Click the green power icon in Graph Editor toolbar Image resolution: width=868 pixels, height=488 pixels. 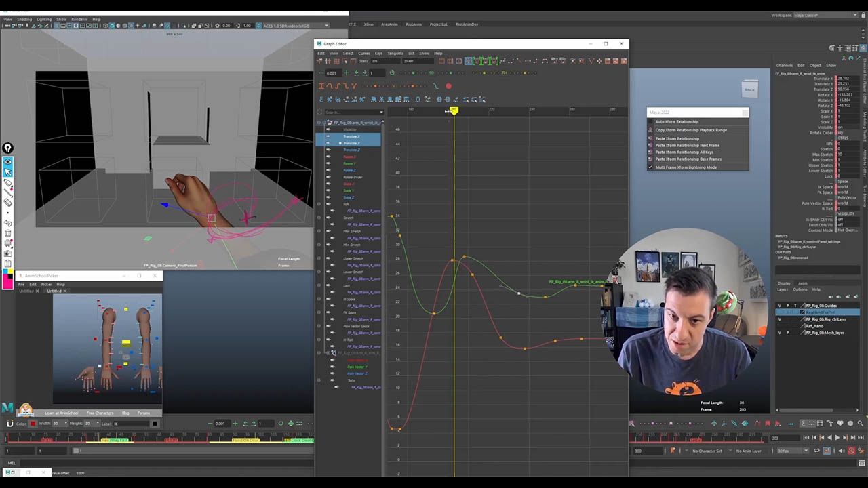392,73
